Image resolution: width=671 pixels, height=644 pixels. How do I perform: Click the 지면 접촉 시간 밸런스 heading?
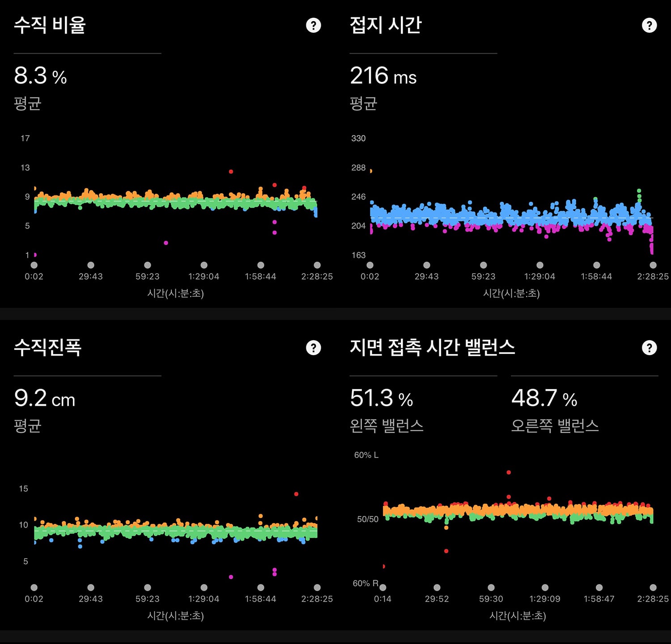(433, 347)
